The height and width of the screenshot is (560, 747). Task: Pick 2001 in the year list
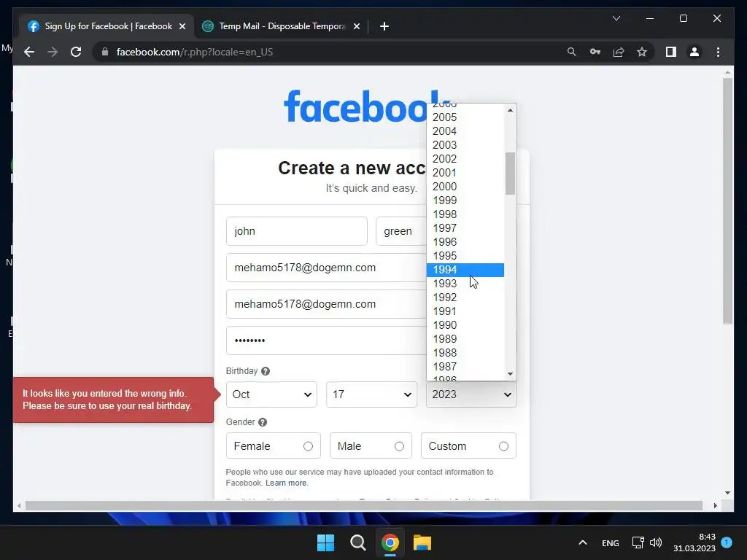[465, 172]
